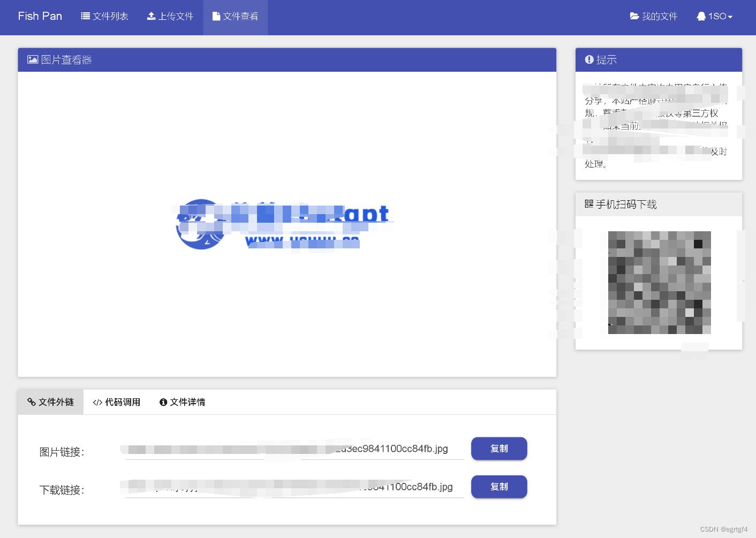Switch to the 代码调用 tab
756x538 pixels.
coord(117,401)
